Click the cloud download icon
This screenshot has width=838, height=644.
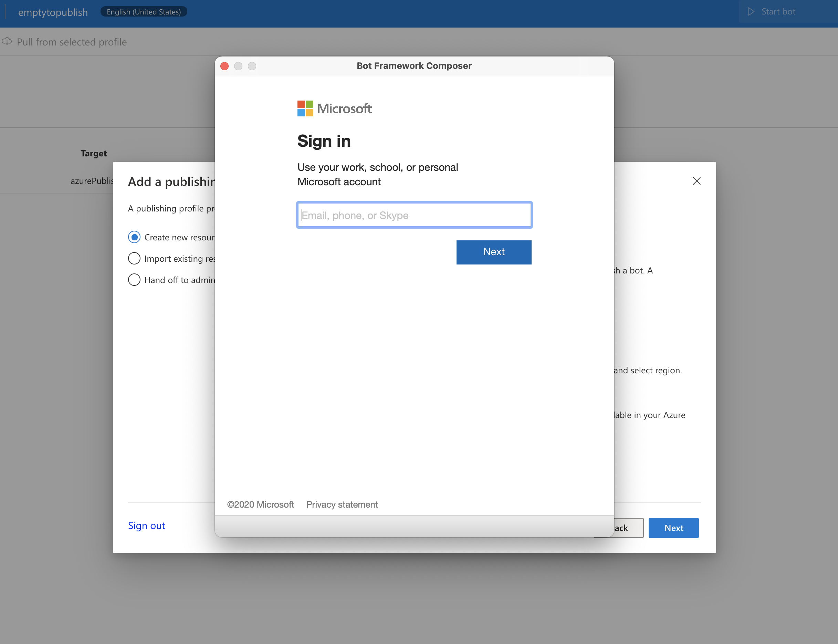7,41
